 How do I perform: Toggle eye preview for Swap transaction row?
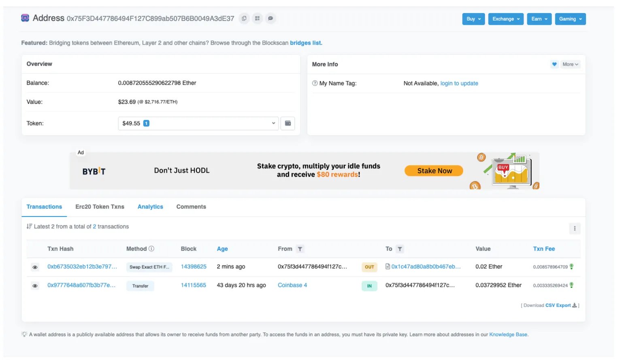pos(35,267)
